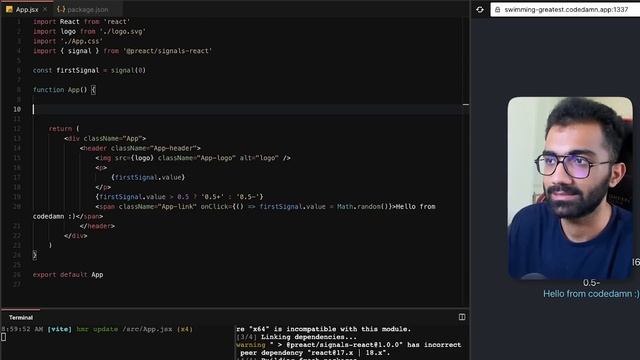The height and width of the screenshot is (360, 640).
Task: Click the 'const firstSignal' code line
Action: pos(89,70)
